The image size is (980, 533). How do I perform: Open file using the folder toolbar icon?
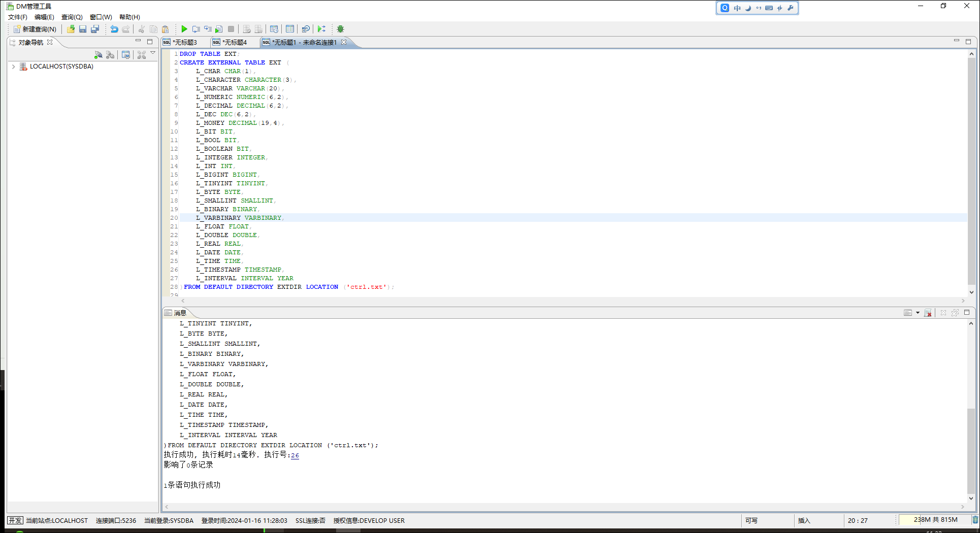(x=71, y=29)
